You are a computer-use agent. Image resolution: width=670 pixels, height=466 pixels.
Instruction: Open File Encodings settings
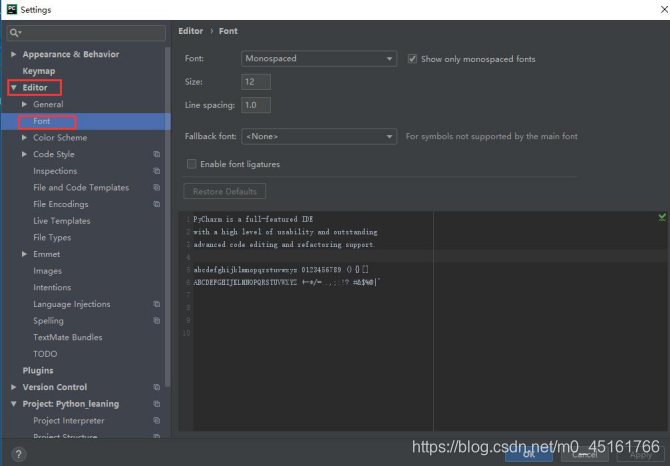[61, 204]
